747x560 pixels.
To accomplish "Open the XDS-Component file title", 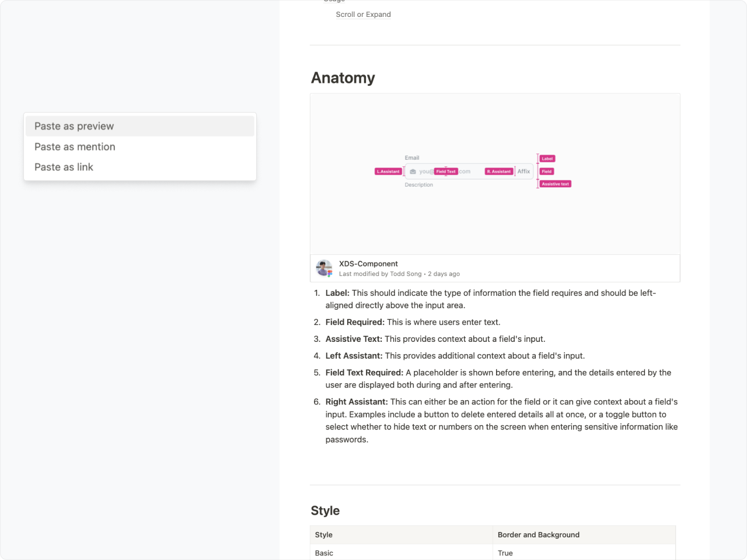I will [368, 264].
